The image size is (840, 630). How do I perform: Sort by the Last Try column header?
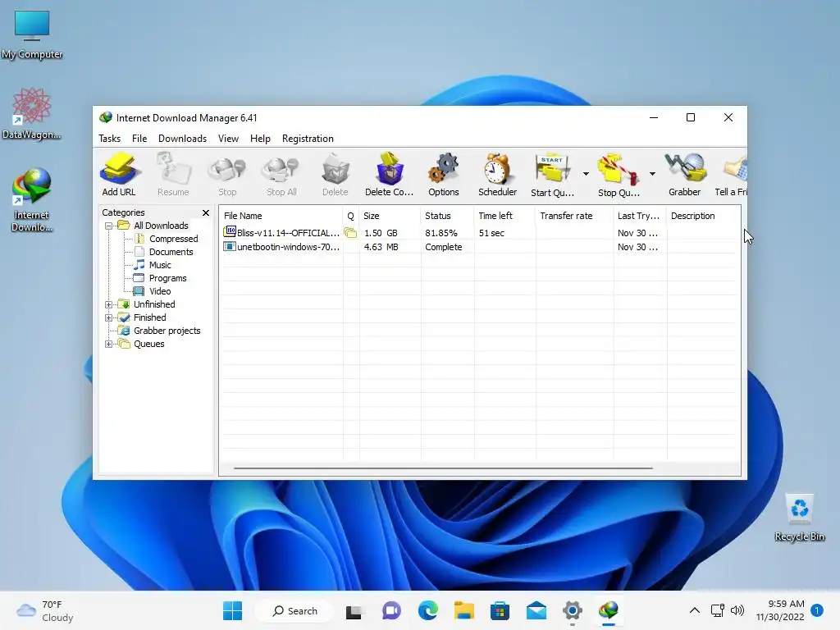[640, 216]
